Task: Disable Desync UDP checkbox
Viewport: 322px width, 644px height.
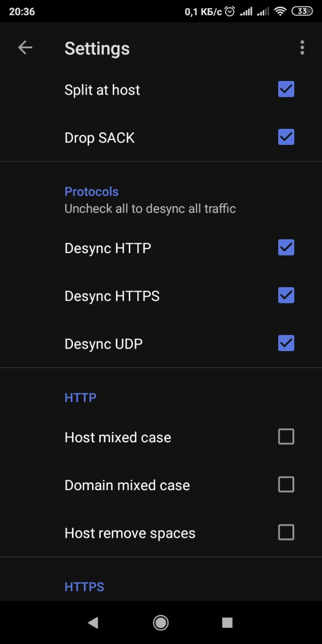Action: pyautogui.click(x=286, y=343)
